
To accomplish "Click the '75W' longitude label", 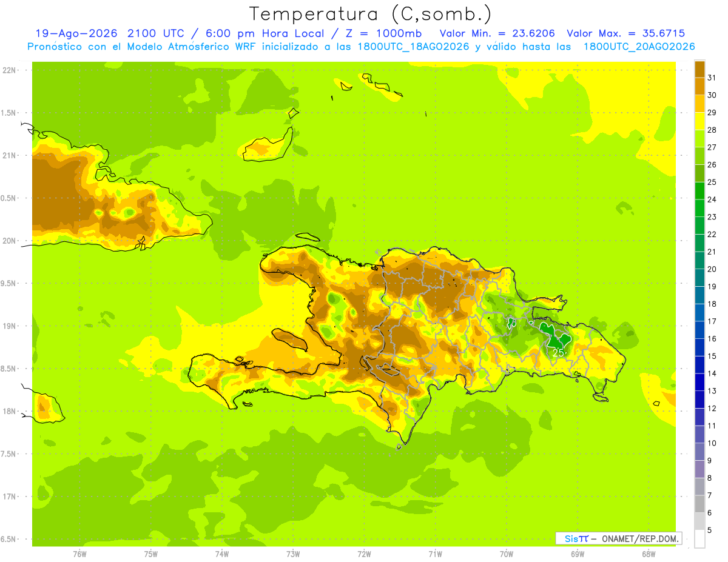I will coord(151,554).
